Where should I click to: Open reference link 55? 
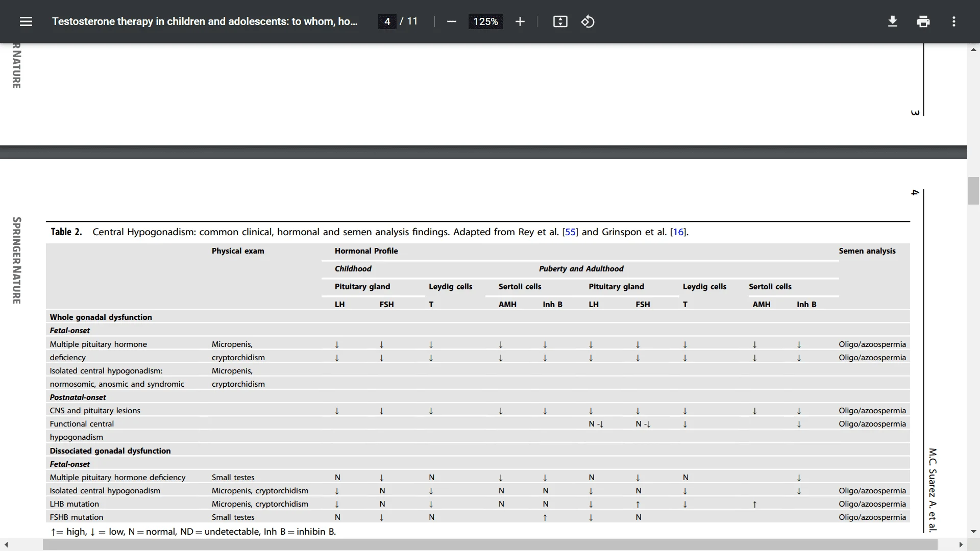pyautogui.click(x=570, y=232)
